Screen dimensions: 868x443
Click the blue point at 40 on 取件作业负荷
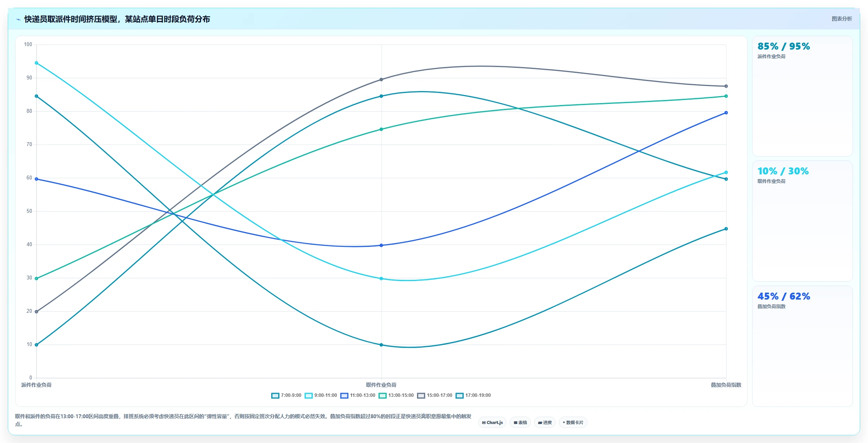[x=381, y=245]
